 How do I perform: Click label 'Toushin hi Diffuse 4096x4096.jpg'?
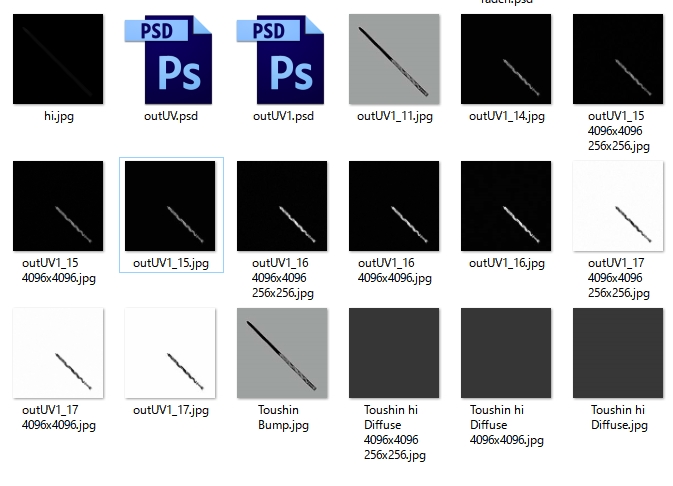[507, 425]
